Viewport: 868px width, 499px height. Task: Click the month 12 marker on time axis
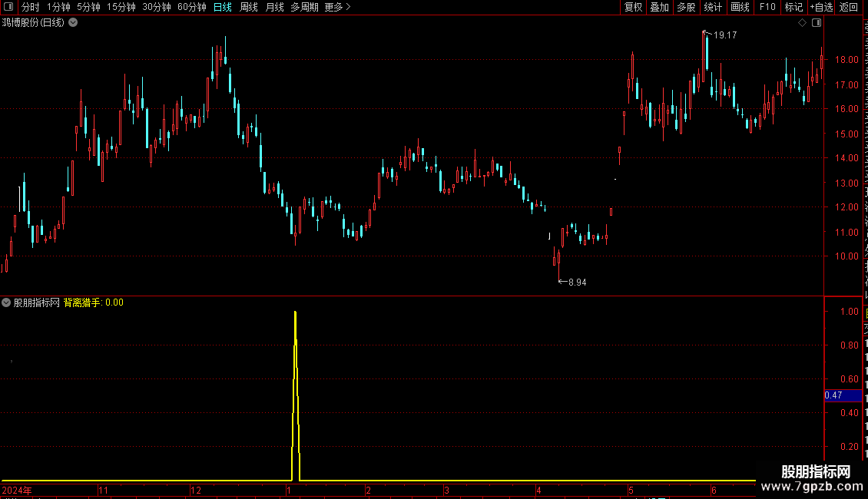(x=195, y=491)
